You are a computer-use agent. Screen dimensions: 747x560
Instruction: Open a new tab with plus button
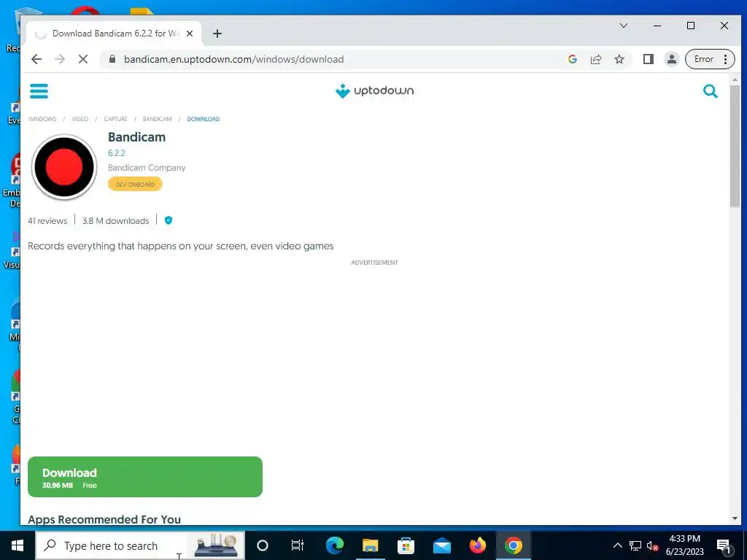point(217,34)
